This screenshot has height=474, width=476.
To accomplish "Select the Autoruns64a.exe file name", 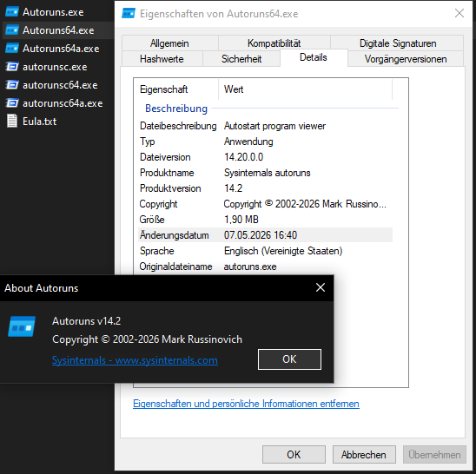I will [x=61, y=49].
